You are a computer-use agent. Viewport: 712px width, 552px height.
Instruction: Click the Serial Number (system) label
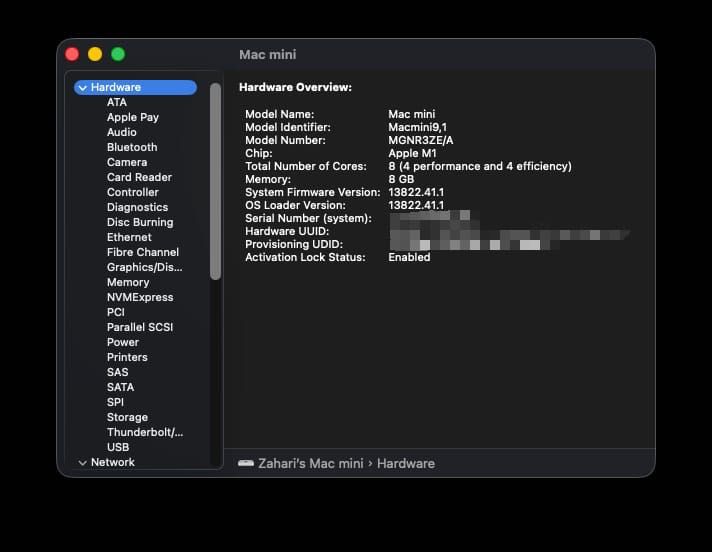coord(308,218)
